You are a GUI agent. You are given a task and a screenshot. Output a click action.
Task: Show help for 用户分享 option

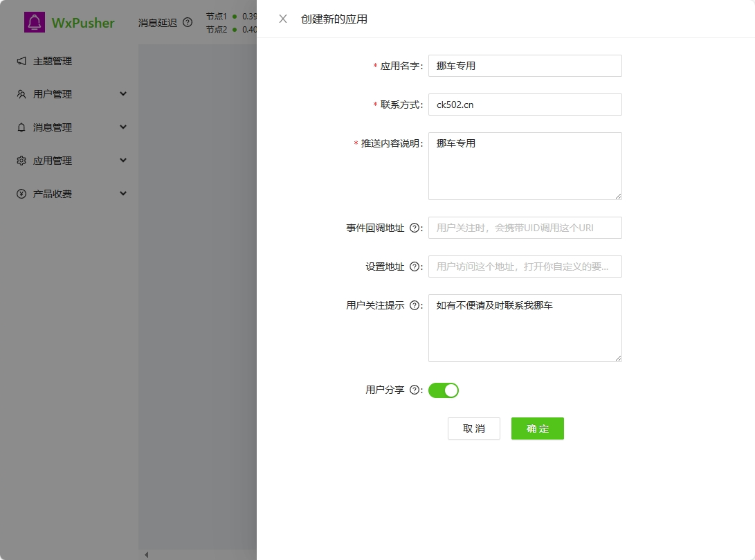[x=414, y=390]
